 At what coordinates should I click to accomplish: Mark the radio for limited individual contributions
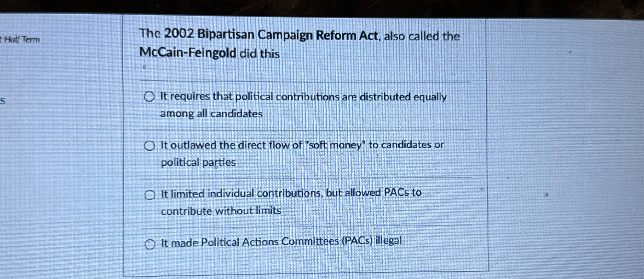click(150, 195)
